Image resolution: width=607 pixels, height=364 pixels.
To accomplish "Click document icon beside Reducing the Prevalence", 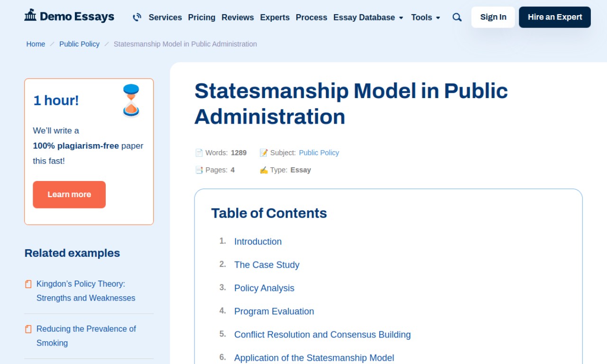I will (x=28, y=329).
